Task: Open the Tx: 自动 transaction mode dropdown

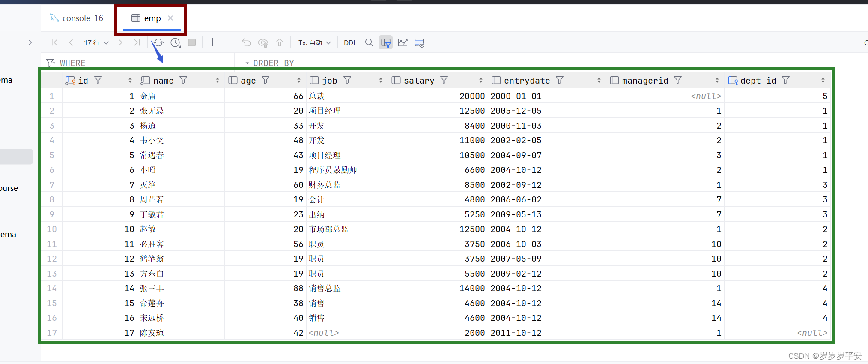Action: click(x=315, y=43)
